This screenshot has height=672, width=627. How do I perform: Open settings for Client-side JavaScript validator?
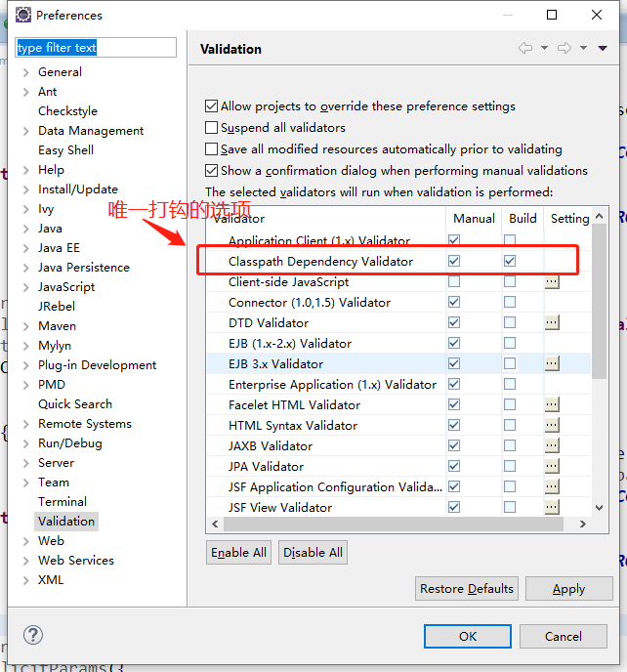(x=552, y=281)
